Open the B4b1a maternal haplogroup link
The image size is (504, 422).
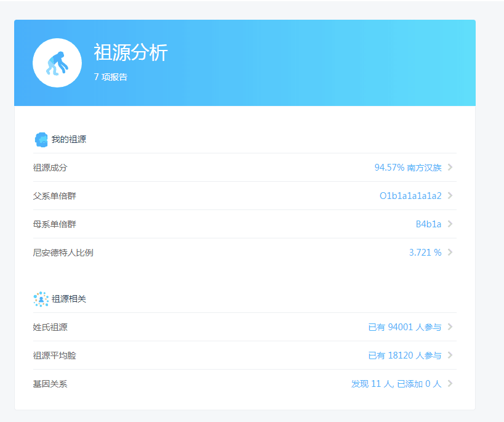click(428, 224)
